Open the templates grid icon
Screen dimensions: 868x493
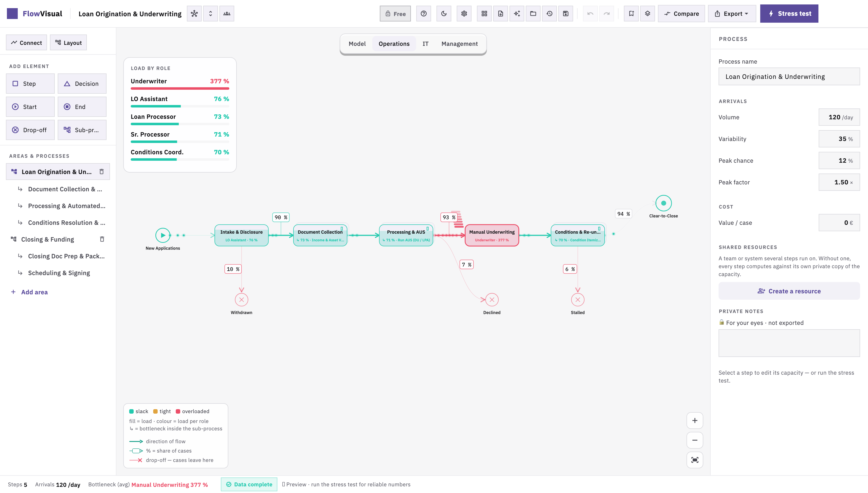[x=484, y=14]
